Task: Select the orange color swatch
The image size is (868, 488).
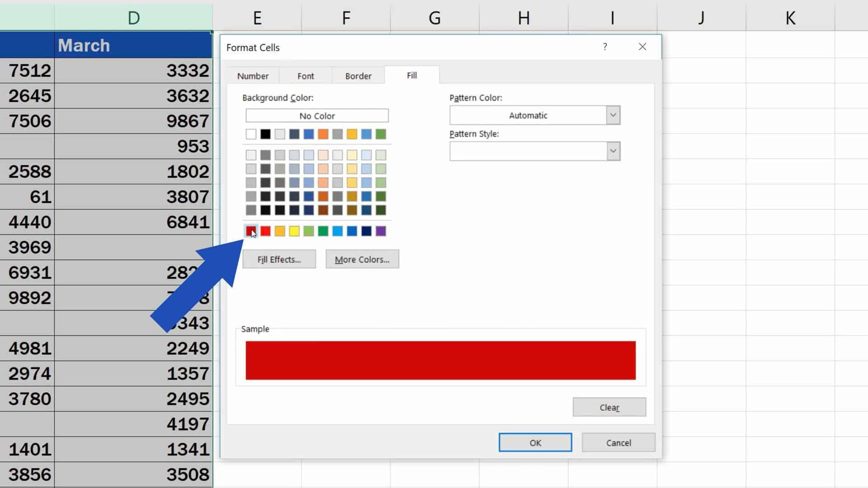Action: tap(279, 231)
